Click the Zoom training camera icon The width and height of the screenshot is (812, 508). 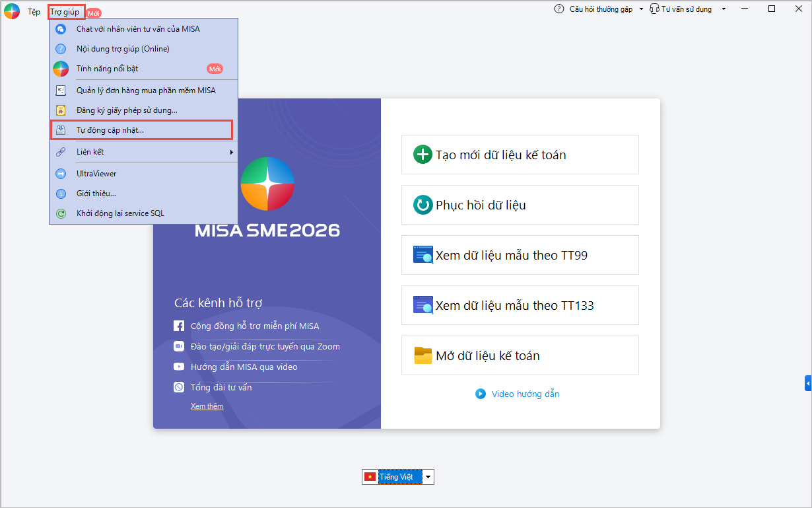pyautogui.click(x=178, y=346)
